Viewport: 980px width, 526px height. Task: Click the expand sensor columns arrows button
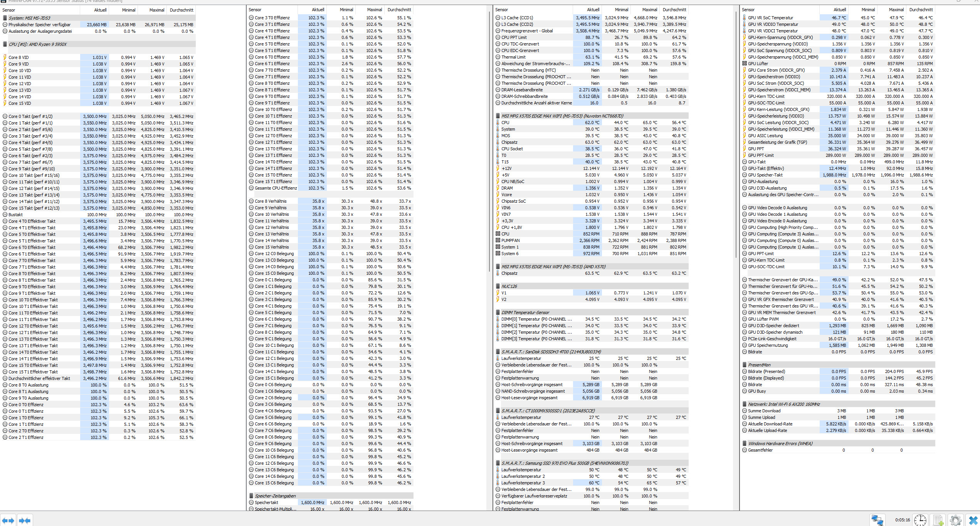(8, 520)
